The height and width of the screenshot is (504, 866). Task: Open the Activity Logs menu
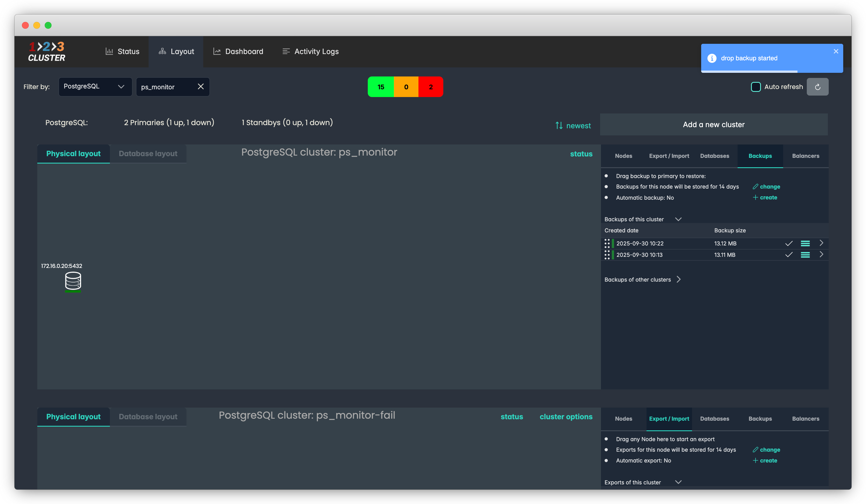(310, 51)
